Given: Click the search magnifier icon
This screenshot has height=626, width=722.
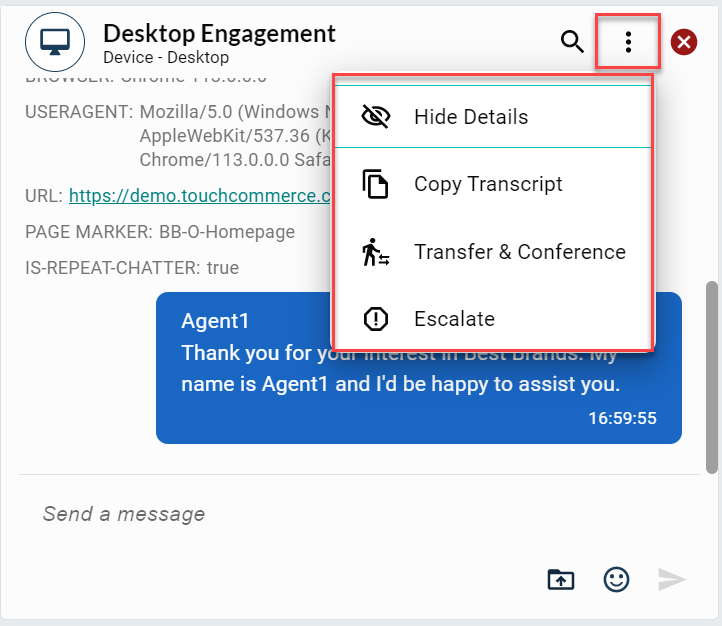Looking at the screenshot, I should coord(572,42).
